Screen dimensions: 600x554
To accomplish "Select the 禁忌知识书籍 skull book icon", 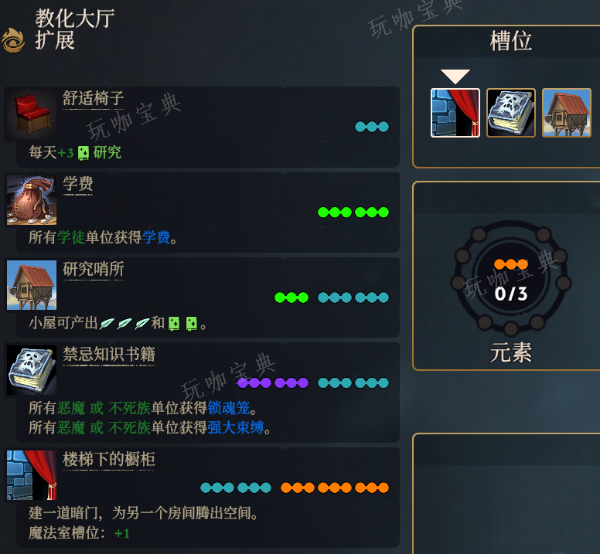I will tap(32, 370).
